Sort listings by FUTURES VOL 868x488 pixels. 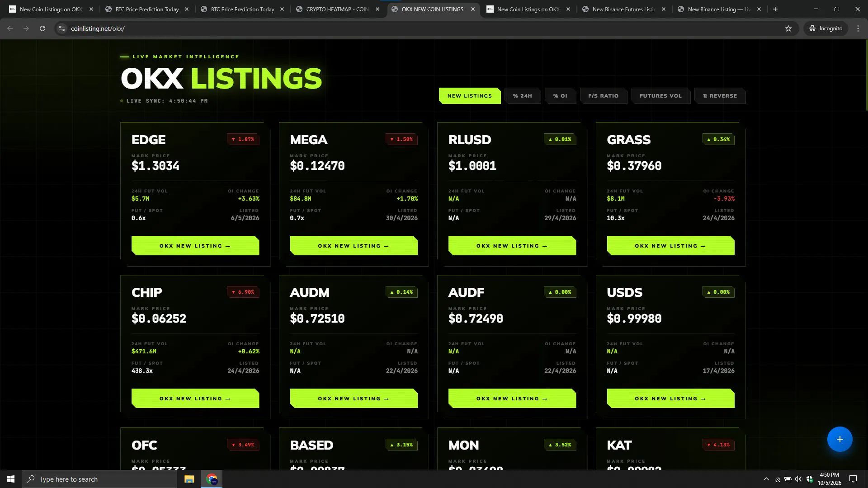point(660,96)
